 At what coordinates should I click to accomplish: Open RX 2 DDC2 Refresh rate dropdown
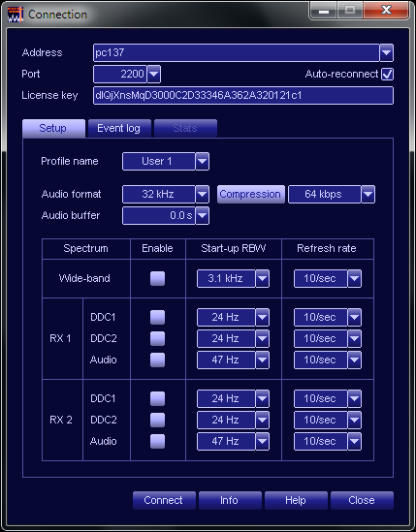354,420
